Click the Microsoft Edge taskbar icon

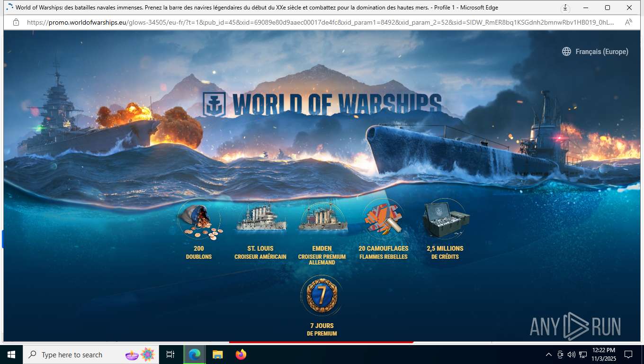194,355
